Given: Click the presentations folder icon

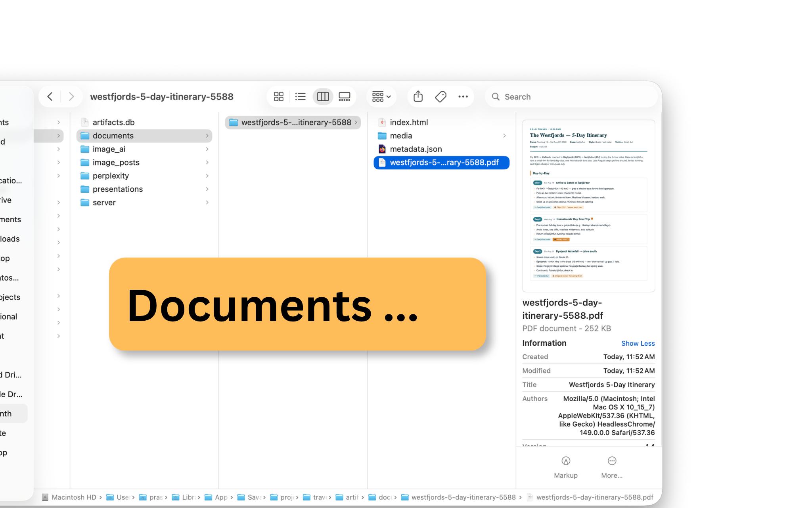Looking at the screenshot, I should click(x=85, y=189).
